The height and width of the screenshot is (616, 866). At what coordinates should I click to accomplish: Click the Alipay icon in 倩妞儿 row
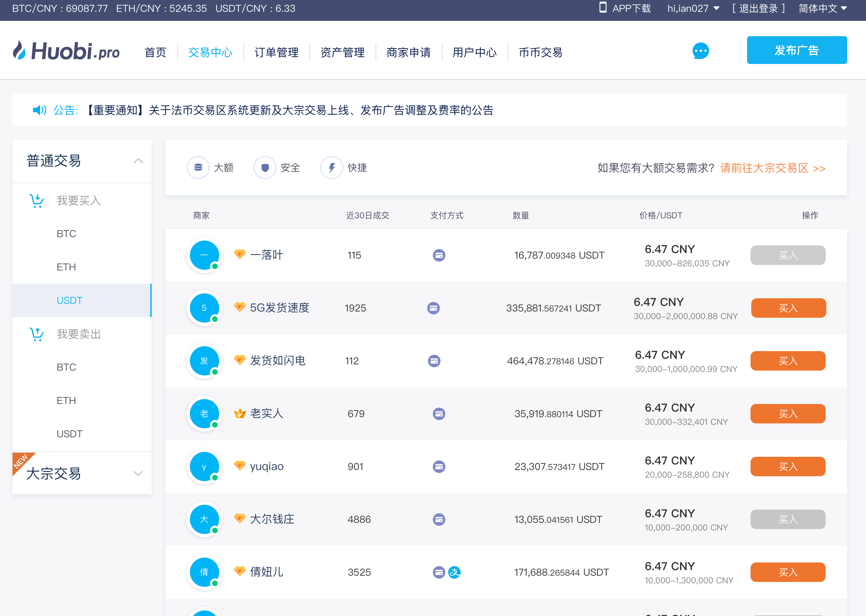pyautogui.click(x=454, y=572)
